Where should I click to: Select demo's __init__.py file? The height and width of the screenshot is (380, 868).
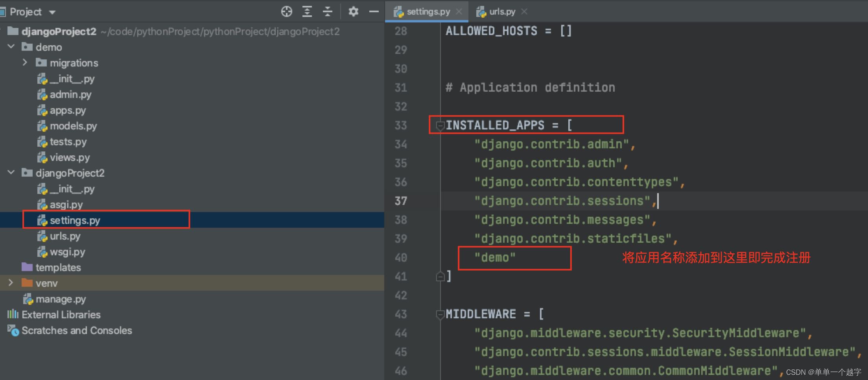pyautogui.click(x=66, y=79)
